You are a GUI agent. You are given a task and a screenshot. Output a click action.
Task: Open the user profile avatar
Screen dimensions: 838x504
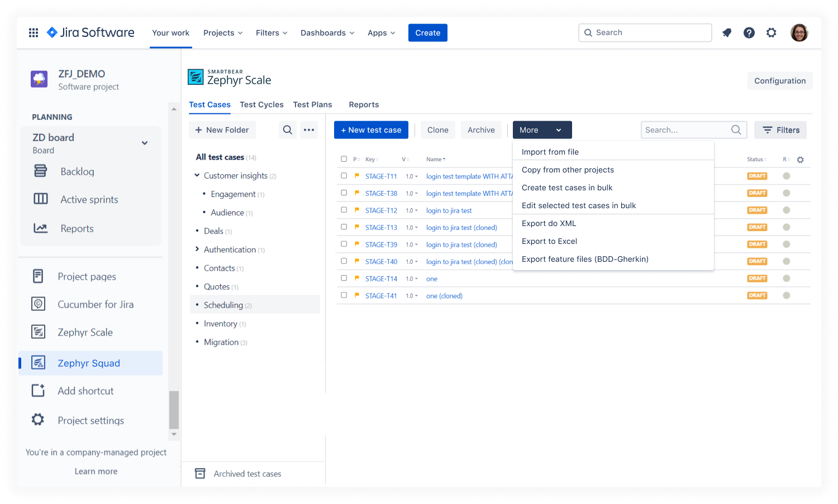coord(799,33)
